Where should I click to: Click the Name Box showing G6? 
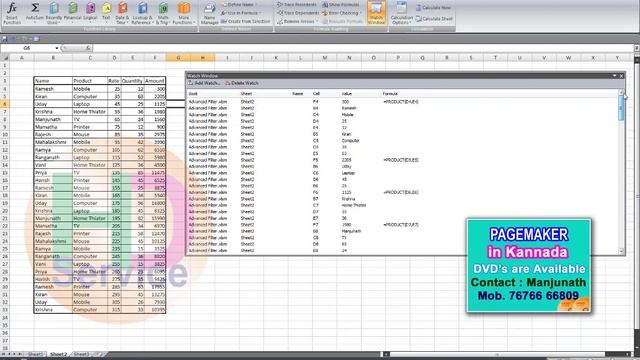point(27,48)
